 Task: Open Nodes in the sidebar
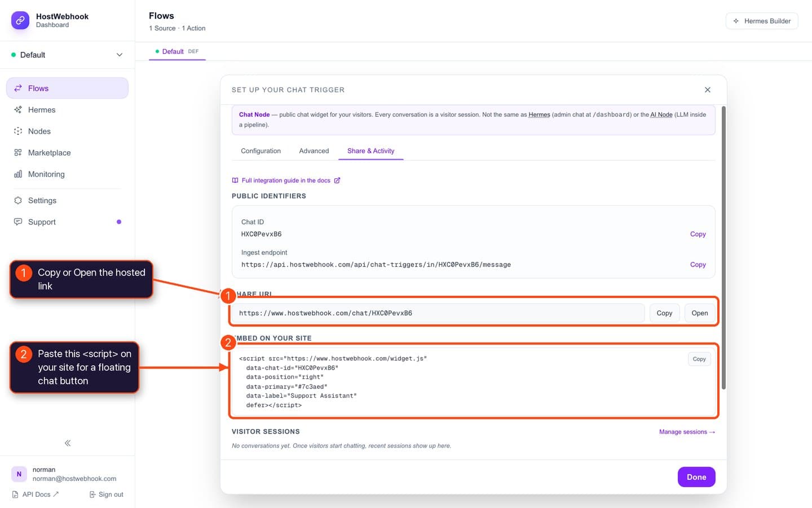coord(67,131)
